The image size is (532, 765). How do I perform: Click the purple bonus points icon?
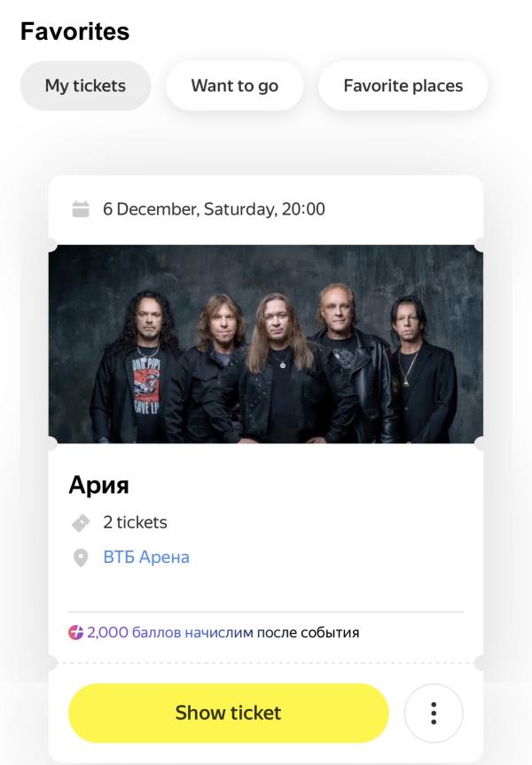point(76,633)
